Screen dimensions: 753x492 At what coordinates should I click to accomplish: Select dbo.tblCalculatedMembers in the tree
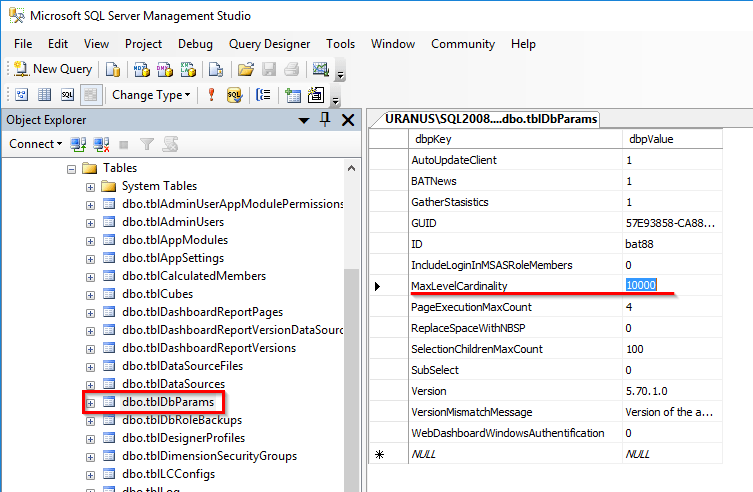(x=194, y=276)
